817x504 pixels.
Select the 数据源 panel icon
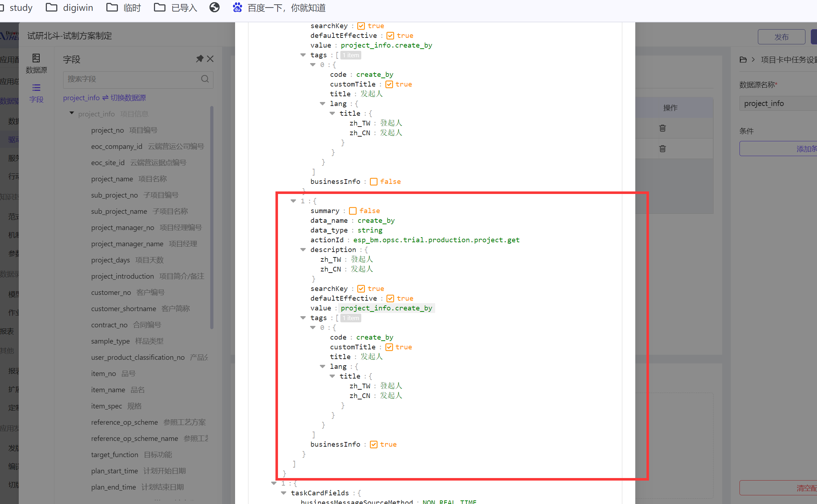(36, 63)
